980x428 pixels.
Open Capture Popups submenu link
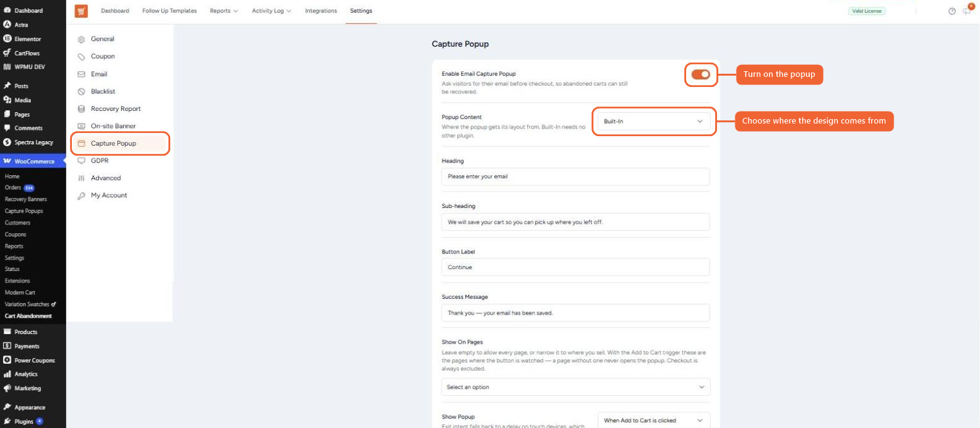tap(24, 211)
